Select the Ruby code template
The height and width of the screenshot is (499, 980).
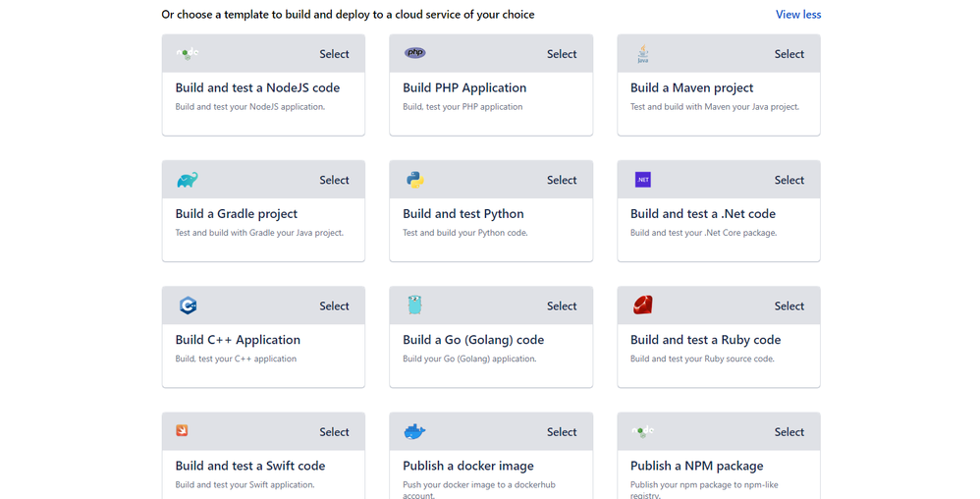coord(789,306)
